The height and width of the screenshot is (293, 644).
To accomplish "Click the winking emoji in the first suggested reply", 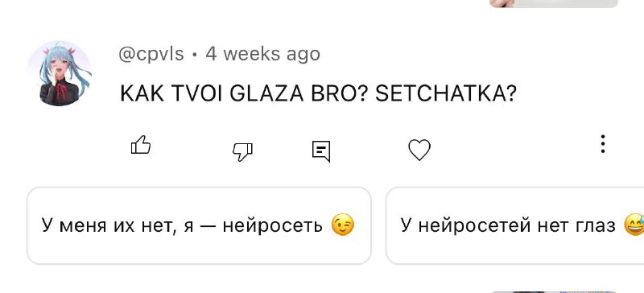I will [343, 225].
